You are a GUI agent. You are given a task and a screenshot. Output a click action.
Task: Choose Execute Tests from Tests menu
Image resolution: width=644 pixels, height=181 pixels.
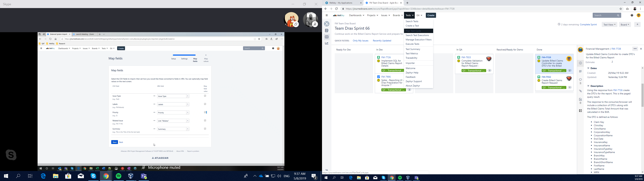click(418, 44)
